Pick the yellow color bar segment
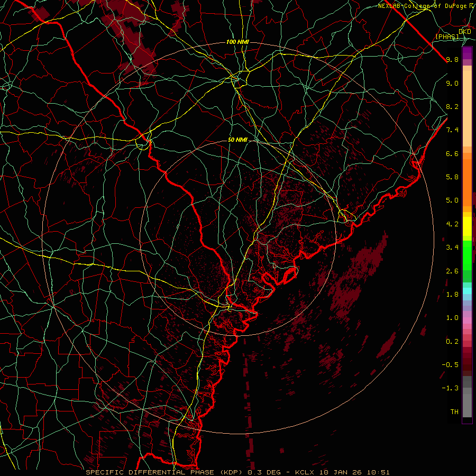 pyautogui.click(x=467, y=226)
